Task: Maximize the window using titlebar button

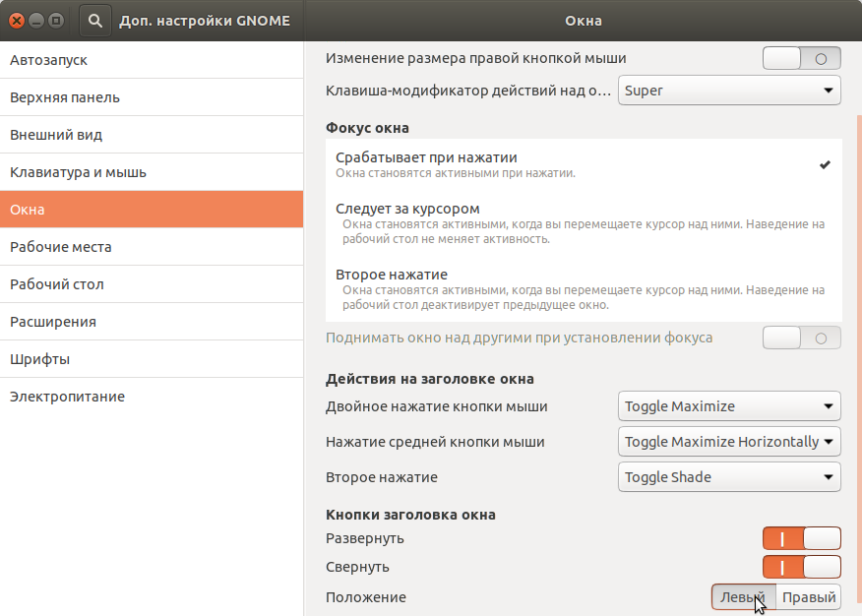Action: (x=55, y=21)
